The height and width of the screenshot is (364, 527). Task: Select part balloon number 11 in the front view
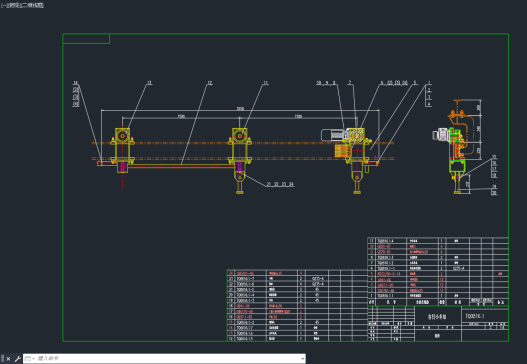coord(266,83)
